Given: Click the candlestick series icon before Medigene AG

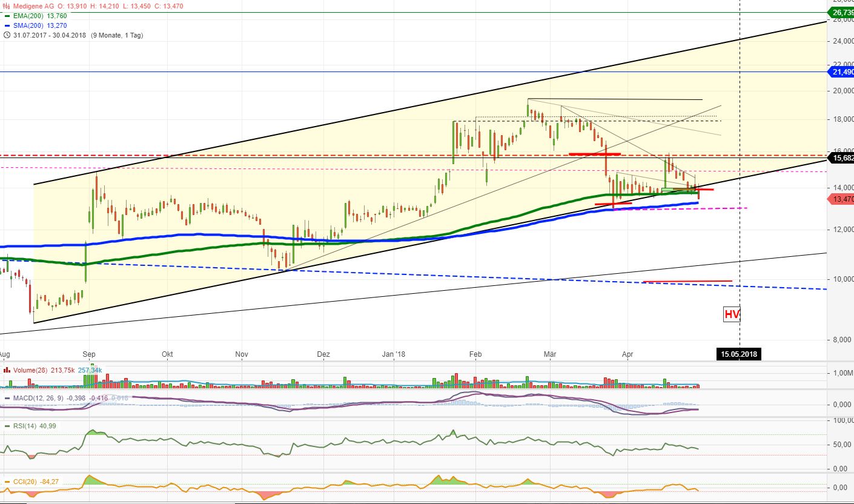Looking at the screenshot, I should coord(6,5).
